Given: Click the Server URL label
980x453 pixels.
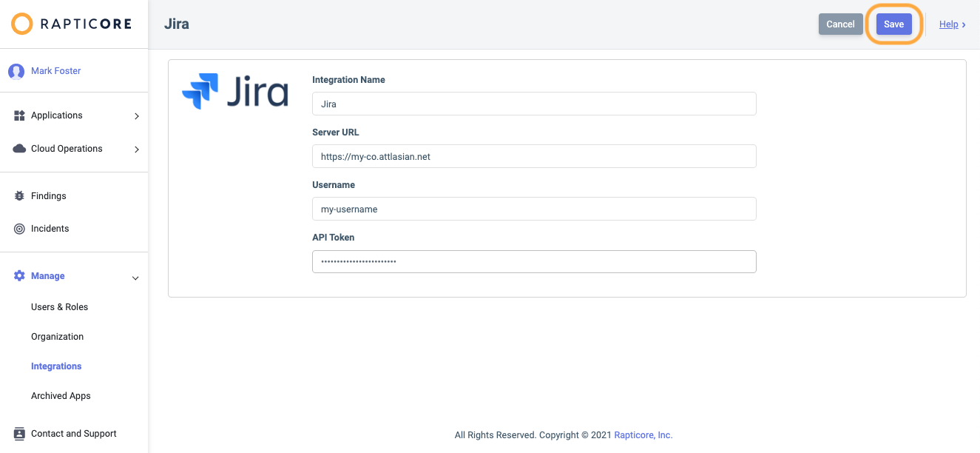Looking at the screenshot, I should click(x=335, y=132).
